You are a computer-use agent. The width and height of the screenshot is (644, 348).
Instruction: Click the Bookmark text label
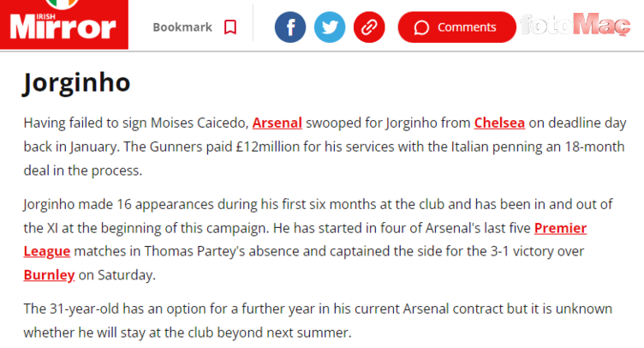click(182, 27)
